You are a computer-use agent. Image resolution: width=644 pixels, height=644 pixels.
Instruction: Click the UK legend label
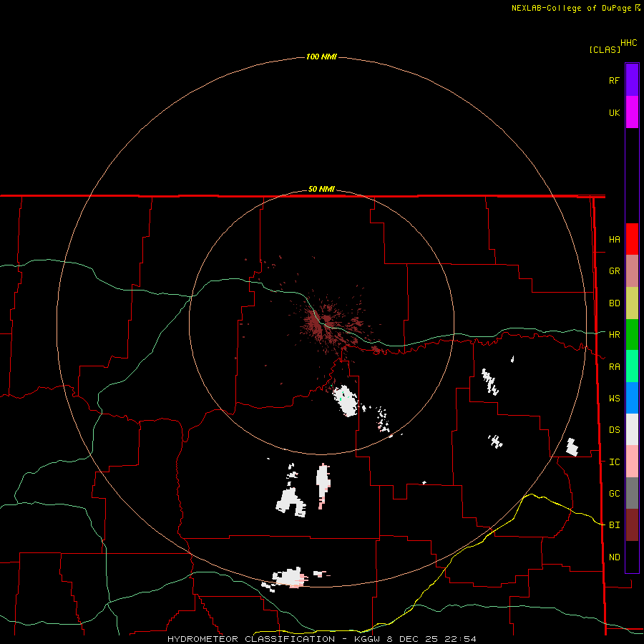tap(614, 112)
